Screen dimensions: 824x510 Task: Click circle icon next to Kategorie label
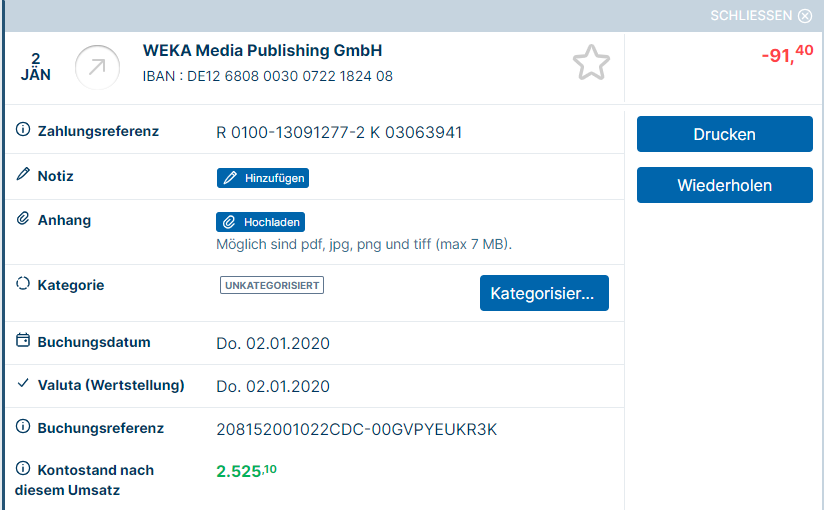click(x=23, y=283)
